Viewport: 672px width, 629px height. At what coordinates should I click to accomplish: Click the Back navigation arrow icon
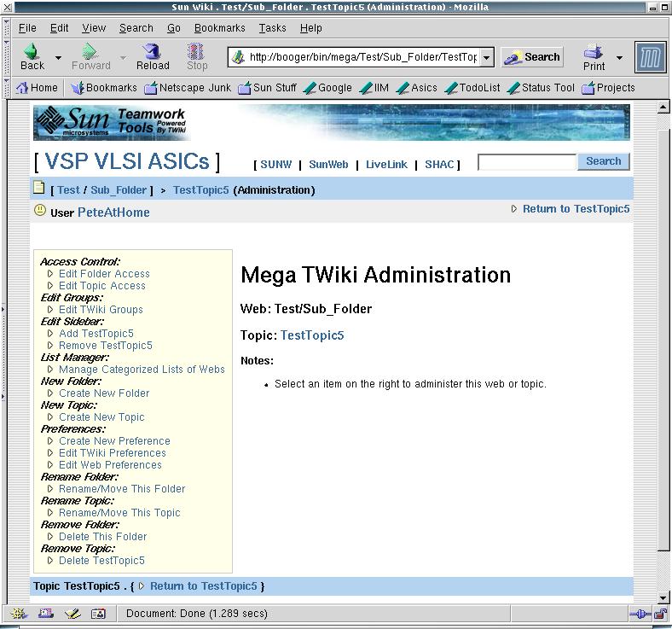click(x=32, y=53)
